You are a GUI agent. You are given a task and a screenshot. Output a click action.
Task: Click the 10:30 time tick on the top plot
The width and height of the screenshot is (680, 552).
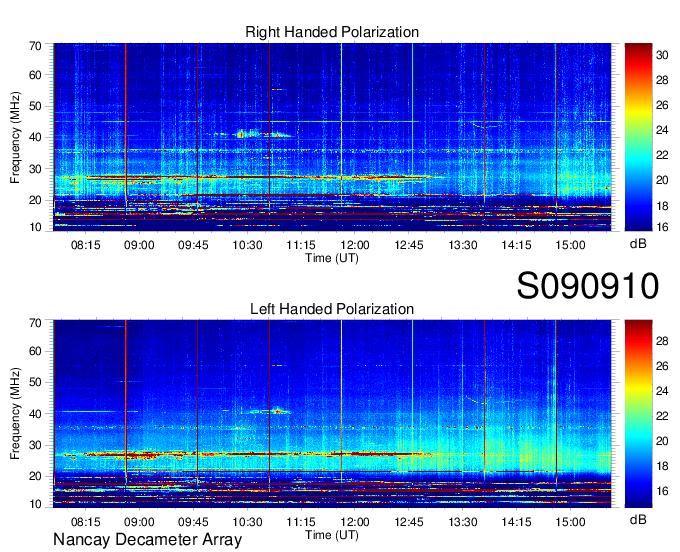247,245
